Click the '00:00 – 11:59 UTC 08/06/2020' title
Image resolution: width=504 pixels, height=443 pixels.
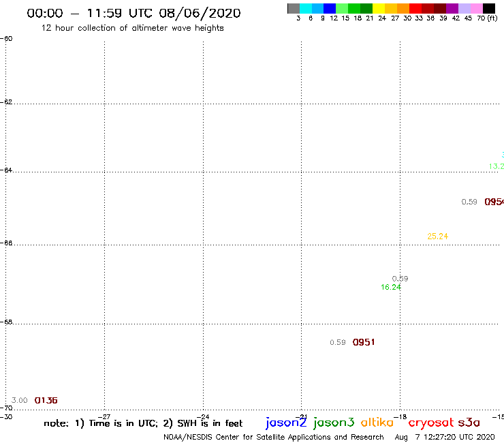pyautogui.click(x=133, y=13)
